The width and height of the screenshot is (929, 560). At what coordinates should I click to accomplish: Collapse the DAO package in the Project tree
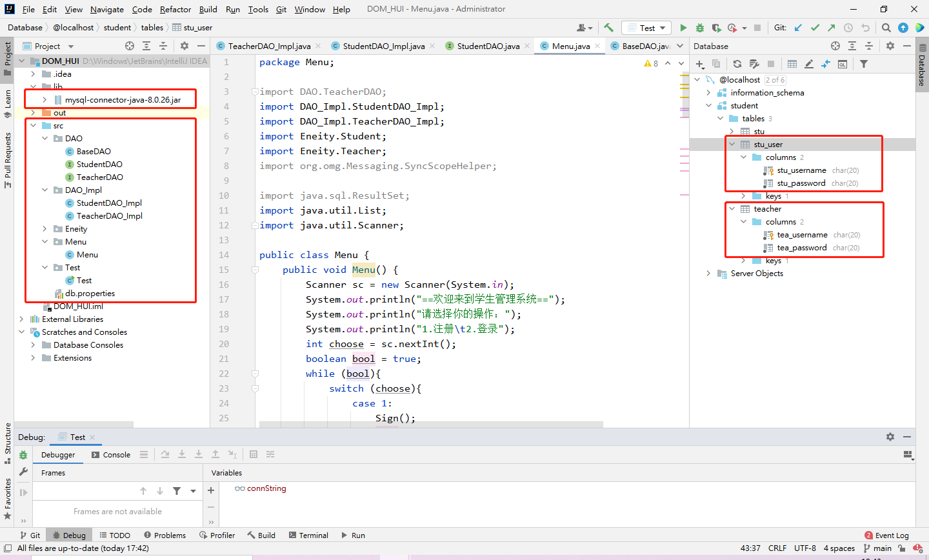tap(45, 138)
